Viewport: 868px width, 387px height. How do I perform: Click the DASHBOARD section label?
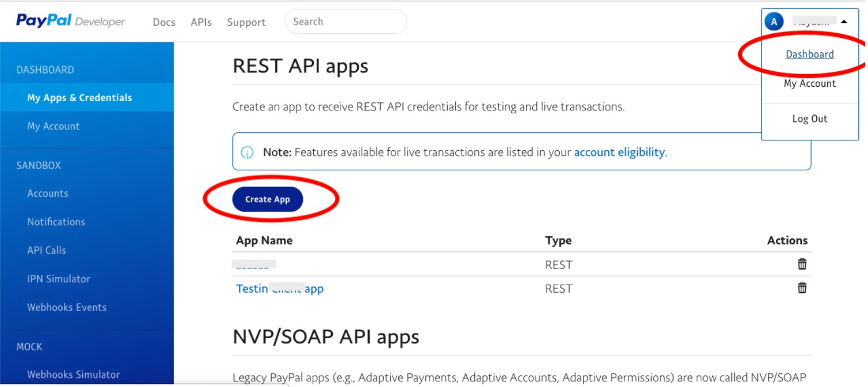point(45,70)
